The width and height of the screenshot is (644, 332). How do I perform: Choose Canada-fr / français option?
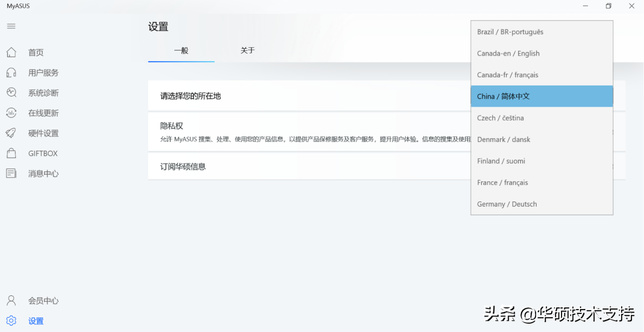click(x=542, y=75)
